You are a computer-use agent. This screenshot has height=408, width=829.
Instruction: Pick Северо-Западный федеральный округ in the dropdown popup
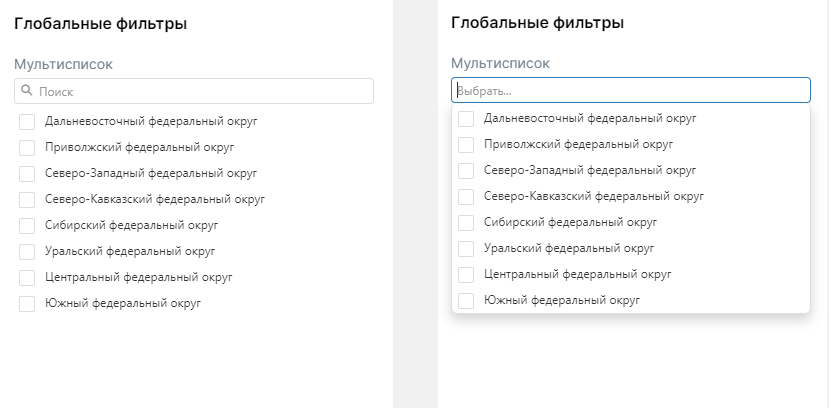(466, 171)
